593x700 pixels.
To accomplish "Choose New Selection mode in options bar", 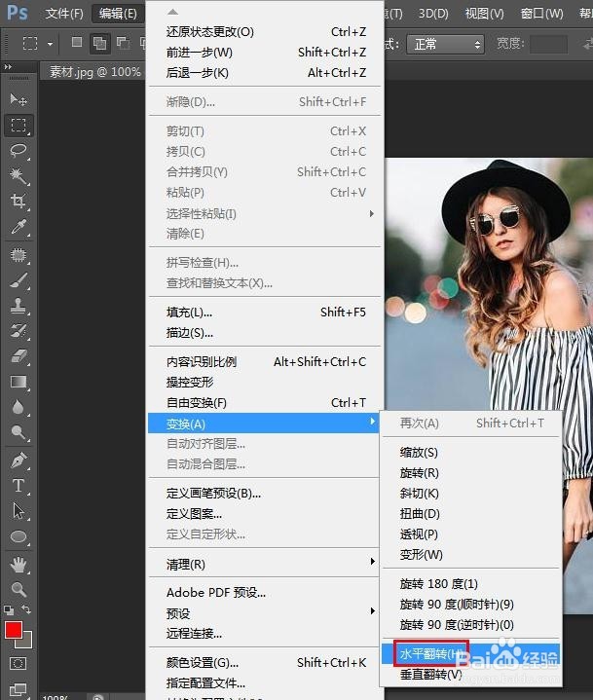I will point(77,43).
